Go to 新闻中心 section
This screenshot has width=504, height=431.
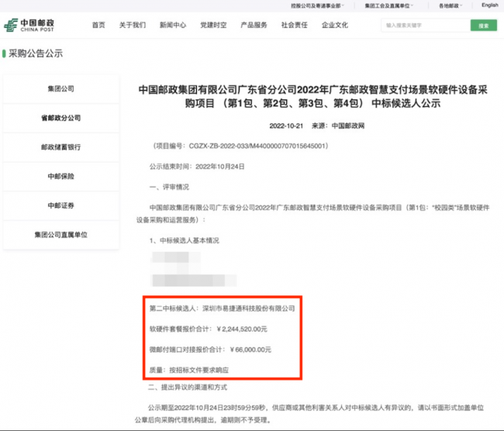173,25
